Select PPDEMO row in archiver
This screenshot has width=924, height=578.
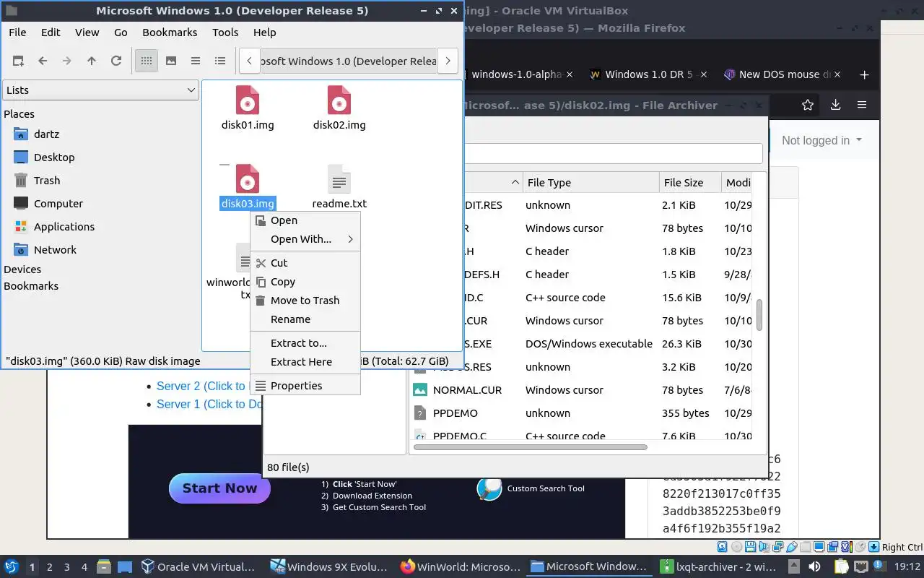(x=581, y=413)
